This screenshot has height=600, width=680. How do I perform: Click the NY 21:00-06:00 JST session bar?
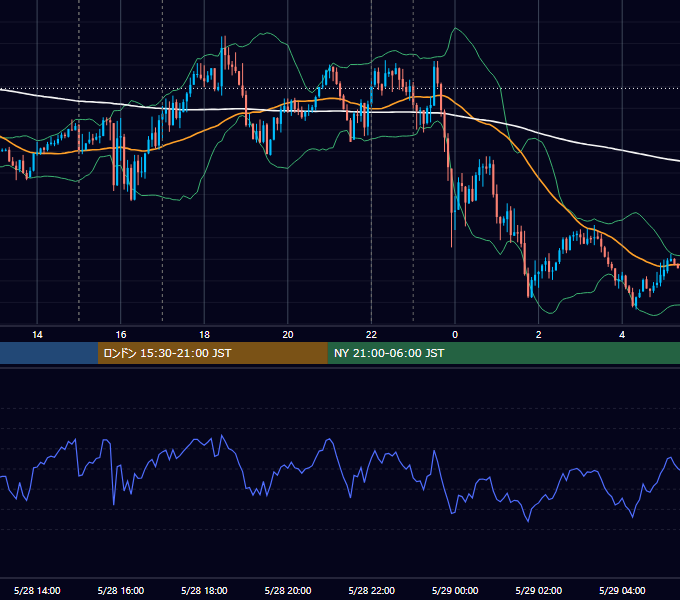point(503,353)
